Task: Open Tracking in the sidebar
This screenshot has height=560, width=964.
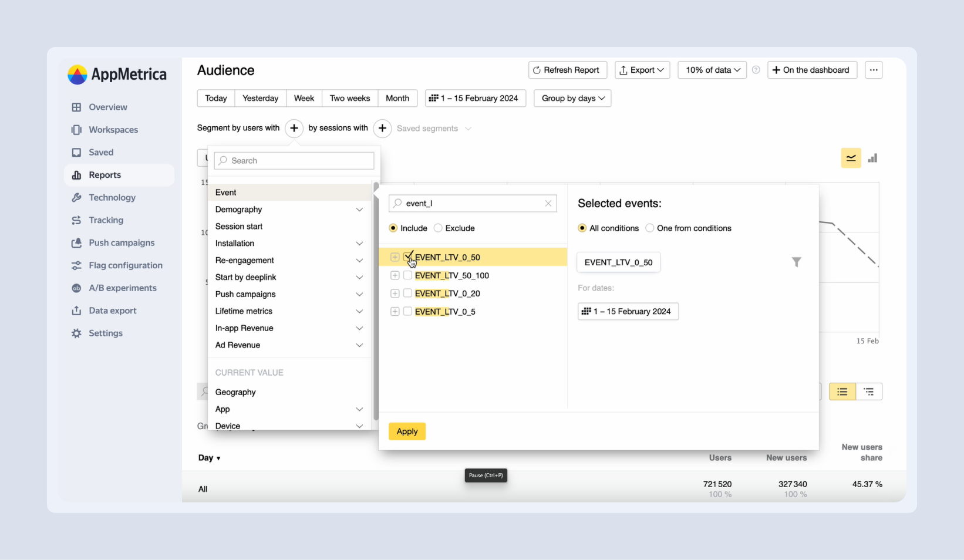Action: [x=106, y=220]
